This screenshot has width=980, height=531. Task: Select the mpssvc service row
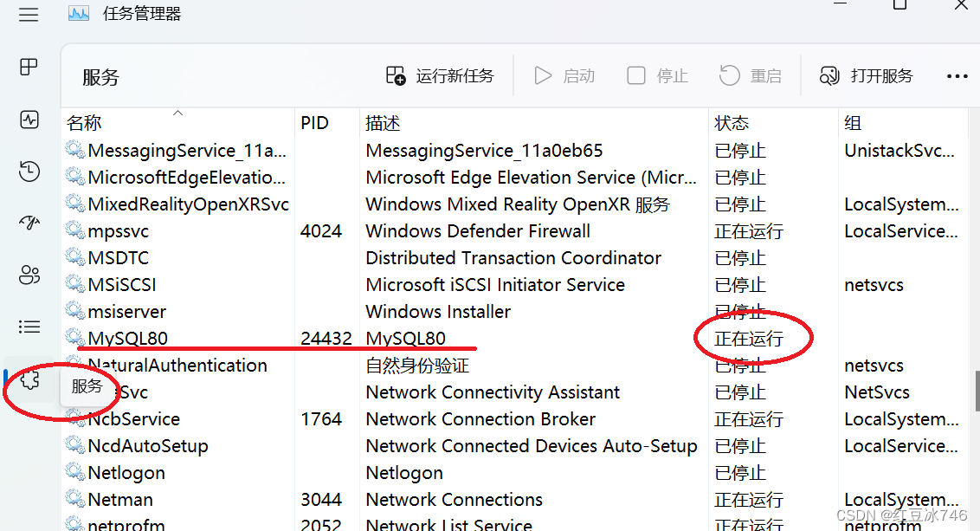(x=513, y=230)
